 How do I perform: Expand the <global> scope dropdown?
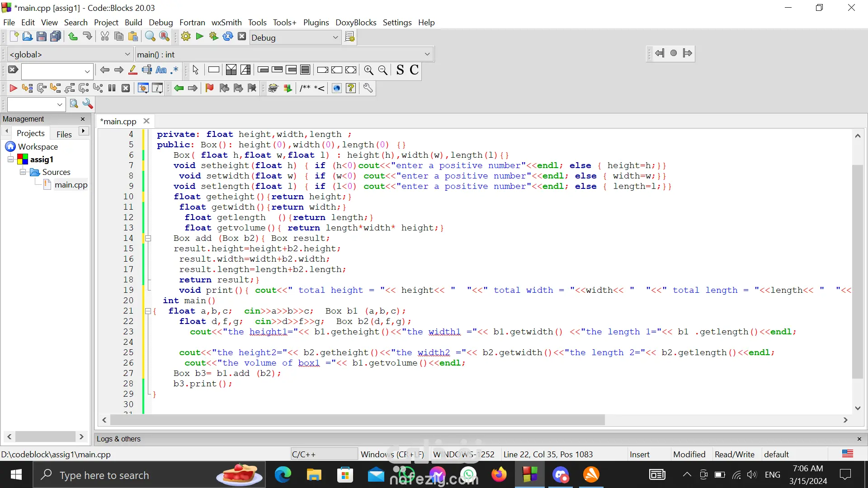[127, 54]
